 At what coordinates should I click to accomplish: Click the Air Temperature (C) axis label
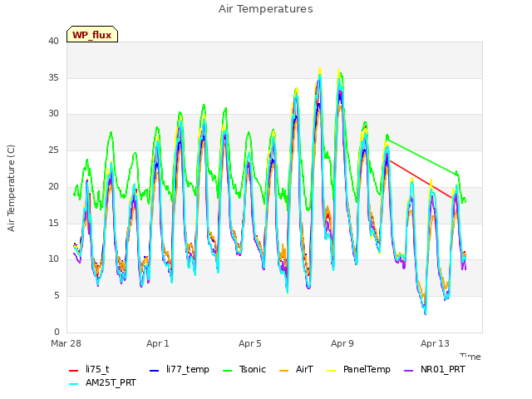(11, 189)
